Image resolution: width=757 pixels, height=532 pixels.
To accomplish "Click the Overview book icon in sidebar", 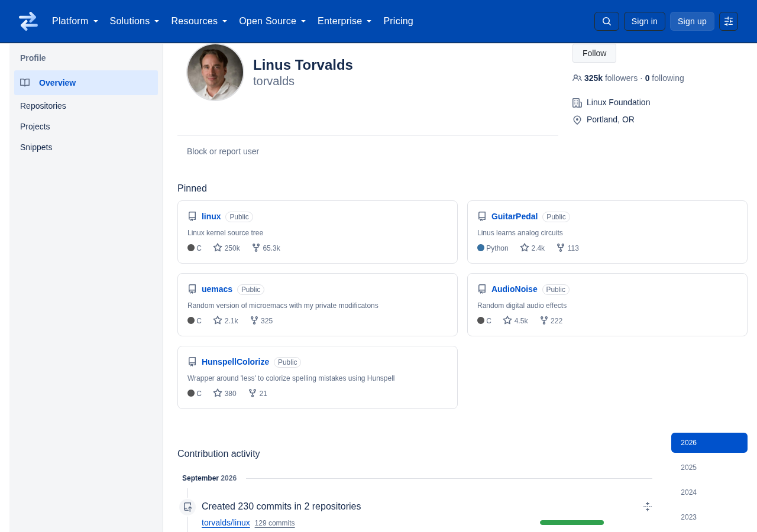I will [25, 83].
